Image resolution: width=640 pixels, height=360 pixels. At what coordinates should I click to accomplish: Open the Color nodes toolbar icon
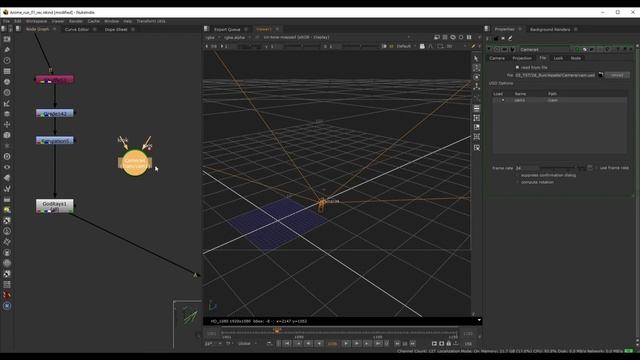pyautogui.click(x=7, y=82)
